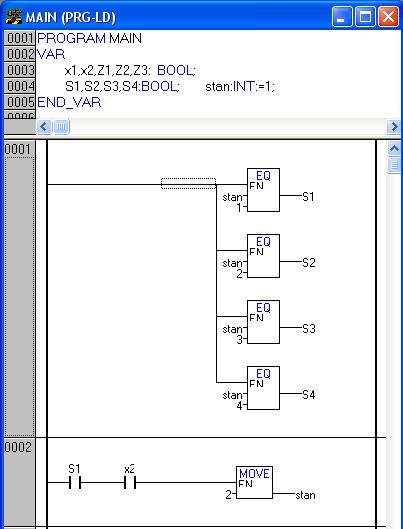Click the VAR keyword line
The height and width of the screenshot is (529, 403).
coord(51,54)
